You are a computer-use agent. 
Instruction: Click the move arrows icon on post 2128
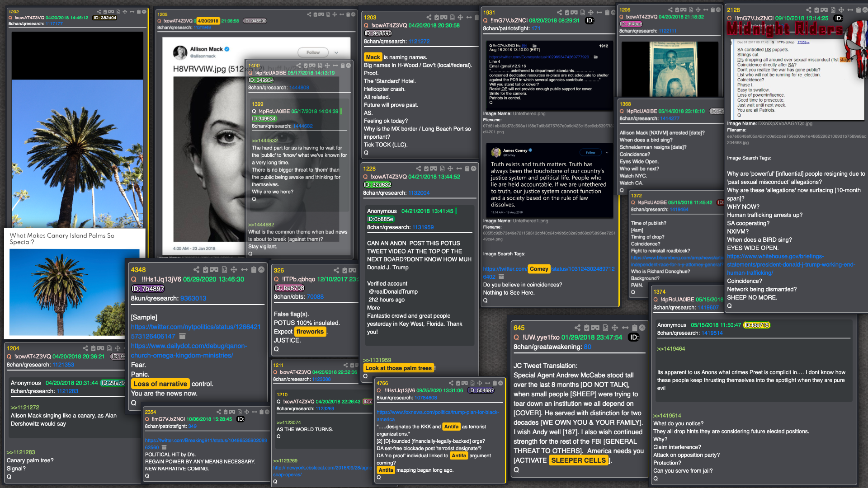[x=841, y=10]
